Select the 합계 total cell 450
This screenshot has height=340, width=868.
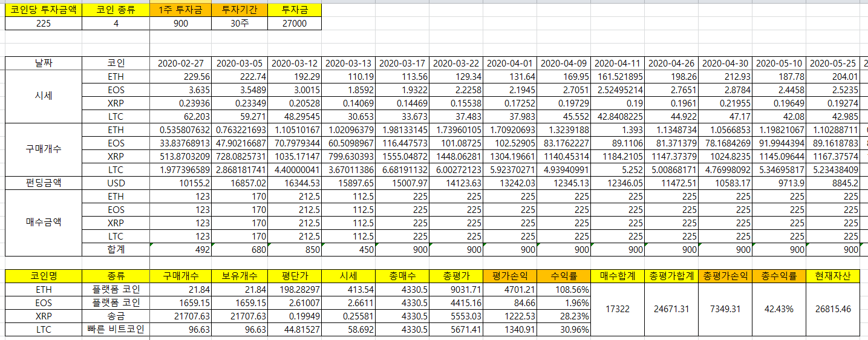[348, 249]
